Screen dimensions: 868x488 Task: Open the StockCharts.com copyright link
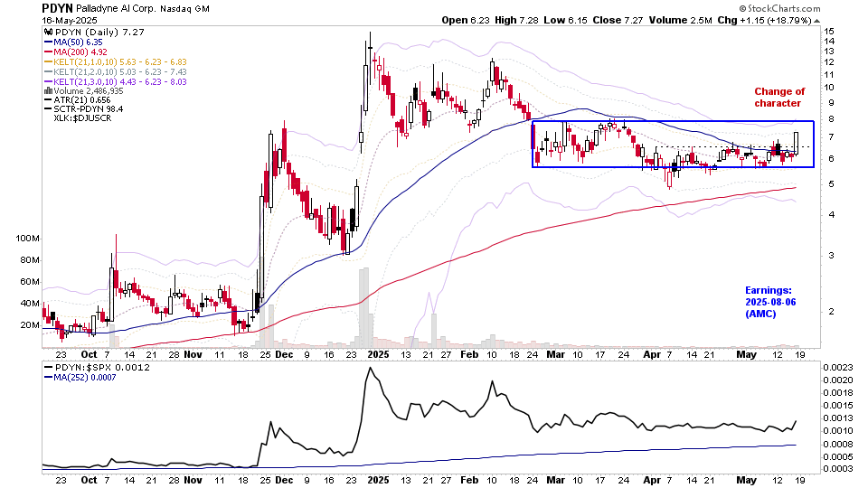779,8
